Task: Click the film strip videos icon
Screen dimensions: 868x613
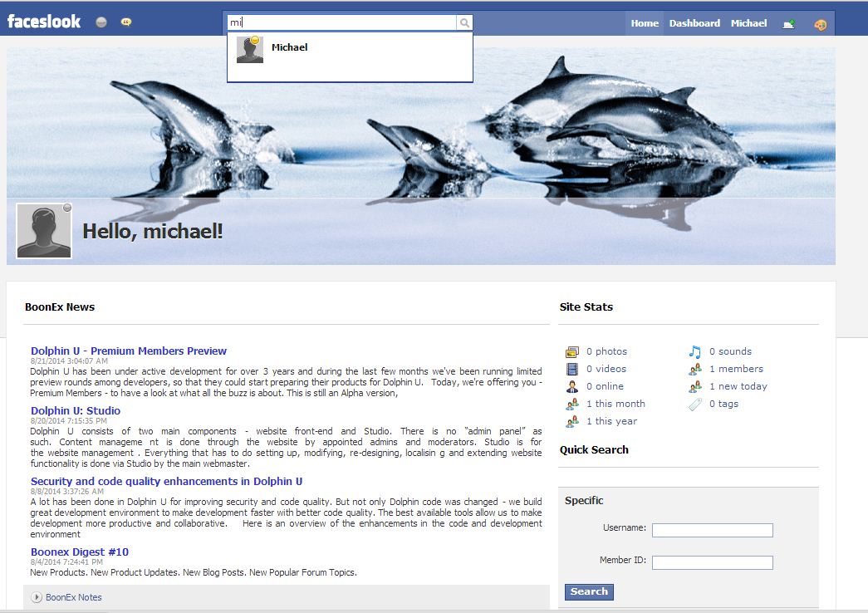Action: pos(572,369)
